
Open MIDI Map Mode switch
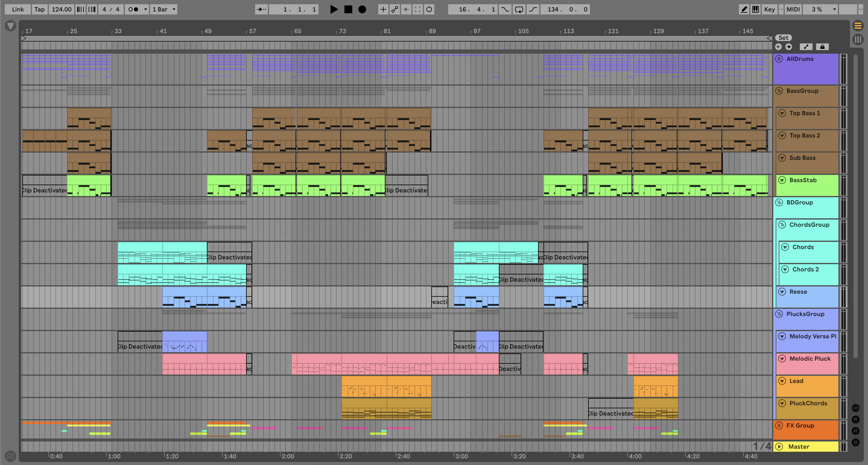(793, 9)
